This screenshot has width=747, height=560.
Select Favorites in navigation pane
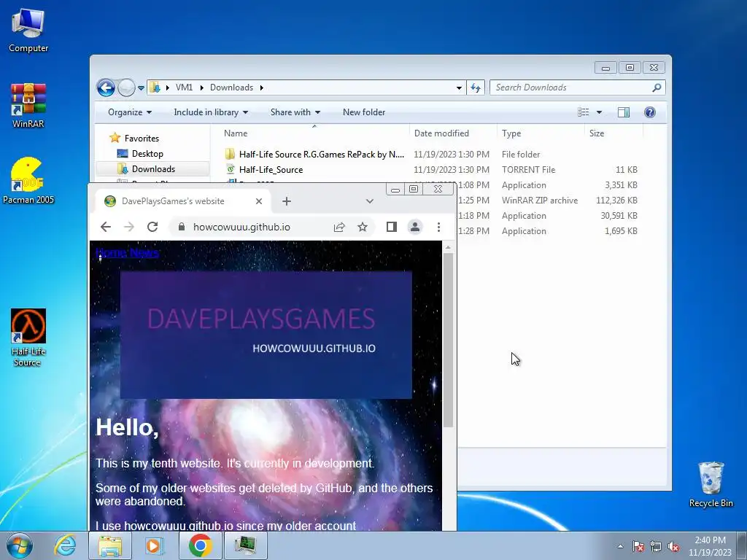142,138
